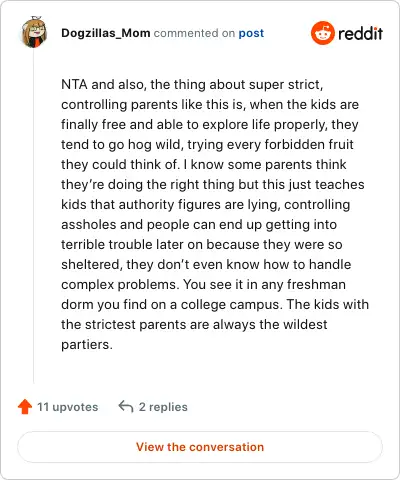400x480 pixels.
Task: Click the "11 upvotes" count label
Action: click(68, 407)
